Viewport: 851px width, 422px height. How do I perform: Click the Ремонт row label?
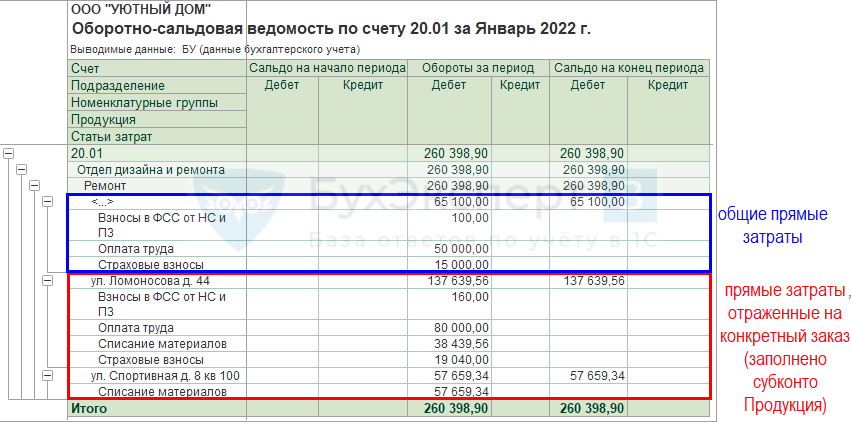pyautogui.click(x=106, y=186)
